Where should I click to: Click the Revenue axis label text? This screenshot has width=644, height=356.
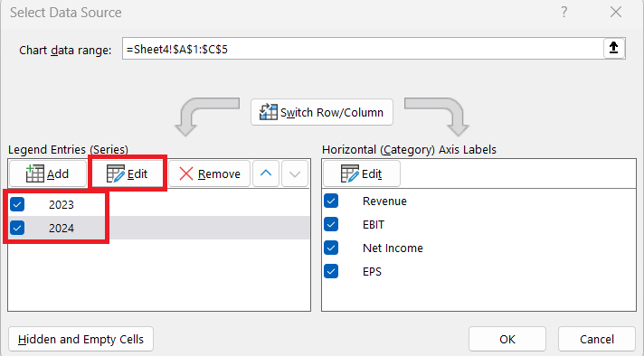[384, 201]
